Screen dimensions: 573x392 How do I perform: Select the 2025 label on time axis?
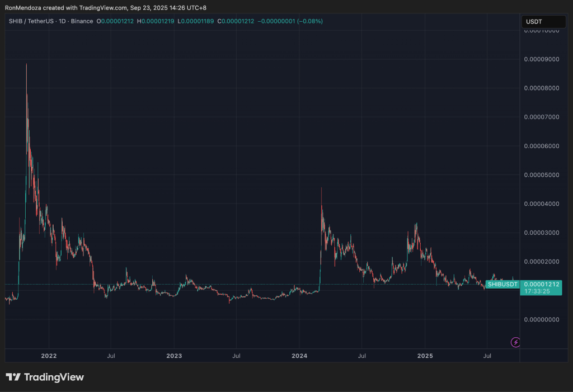(425, 356)
